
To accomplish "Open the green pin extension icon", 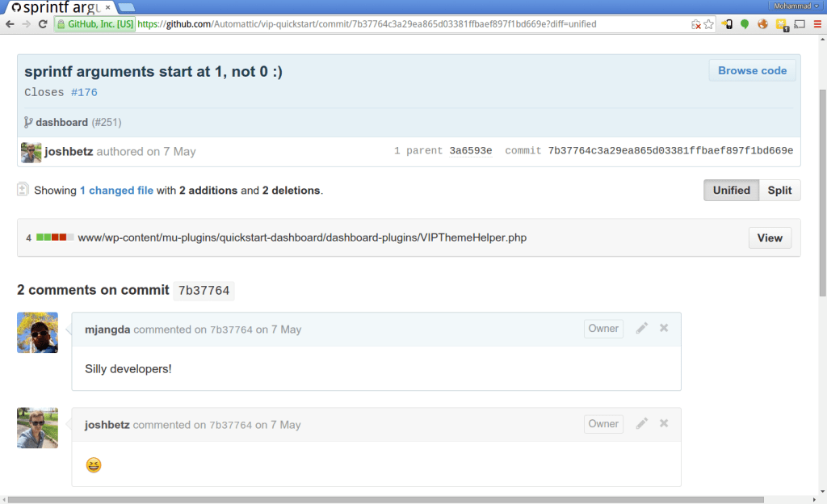I will coord(745,24).
